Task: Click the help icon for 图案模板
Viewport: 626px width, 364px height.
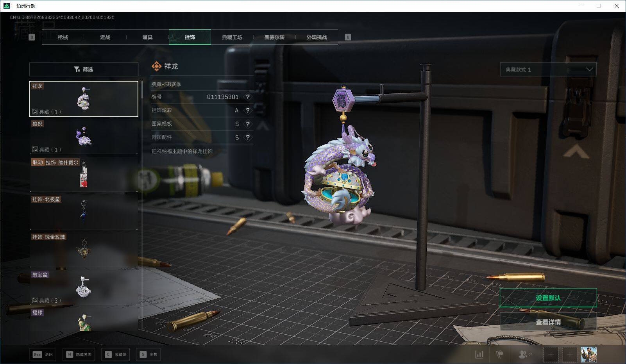Action: [248, 124]
